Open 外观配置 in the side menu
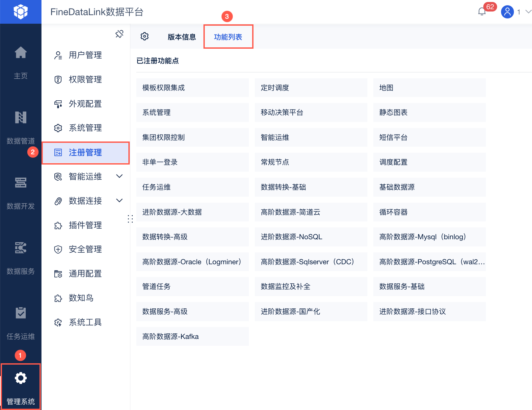 pyautogui.click(x=85, y=104)
